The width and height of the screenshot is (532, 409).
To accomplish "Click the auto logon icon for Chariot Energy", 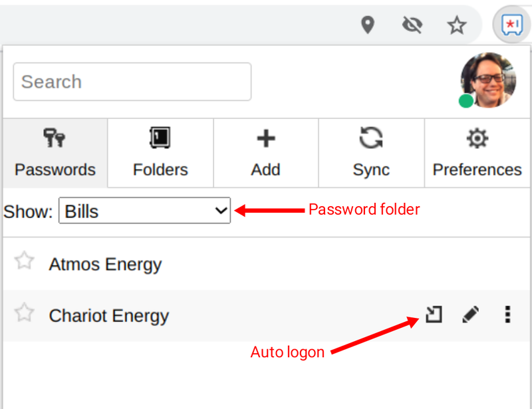I will point(434,315).
